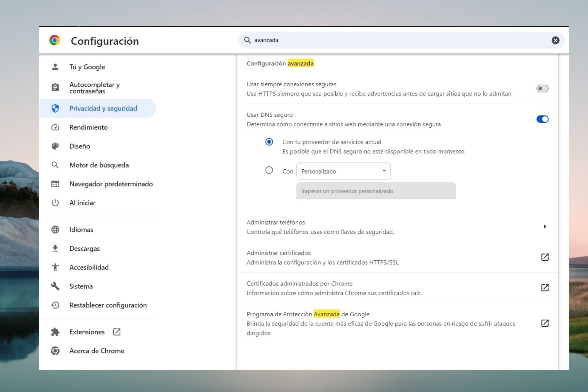Click the wrench icon for Sistema
The image size is (588, 392).
55,286
